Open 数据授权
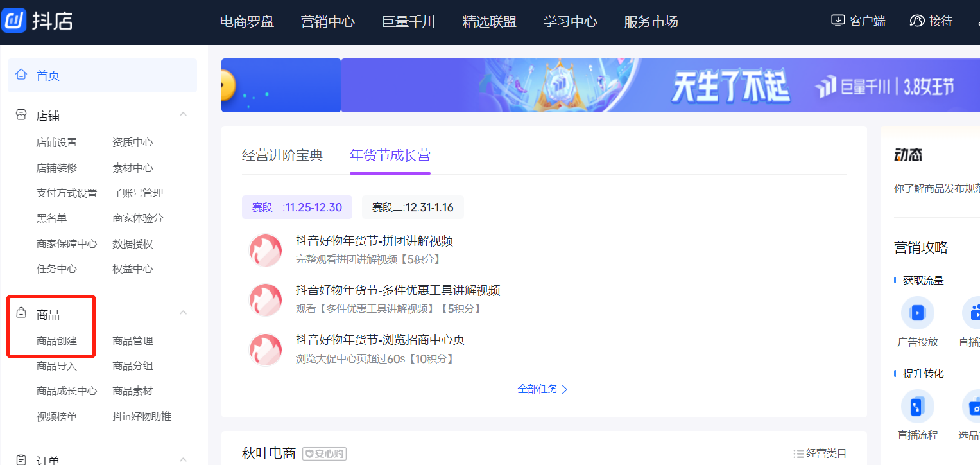 [133, 243]
